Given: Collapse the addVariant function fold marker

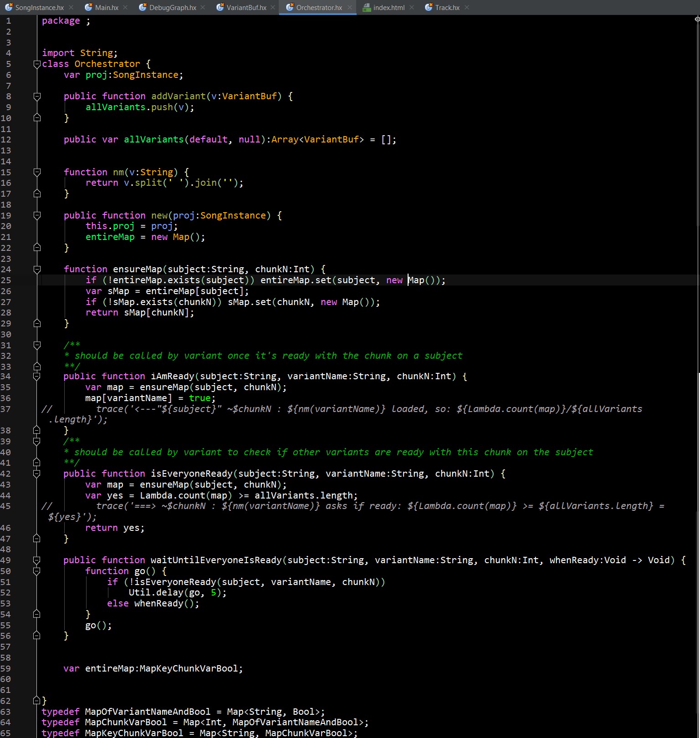Looking at the screenshot, I should click(x=37, y=97).
